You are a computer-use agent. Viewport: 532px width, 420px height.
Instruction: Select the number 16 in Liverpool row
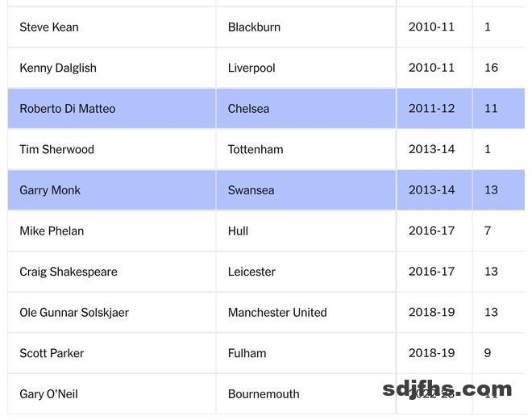point(491,68)
